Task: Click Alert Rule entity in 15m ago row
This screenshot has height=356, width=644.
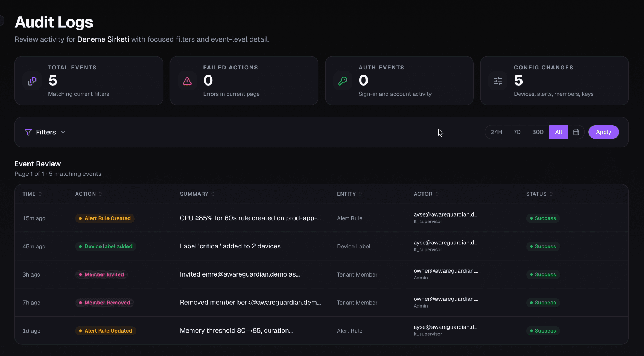Action: [349, 218]
